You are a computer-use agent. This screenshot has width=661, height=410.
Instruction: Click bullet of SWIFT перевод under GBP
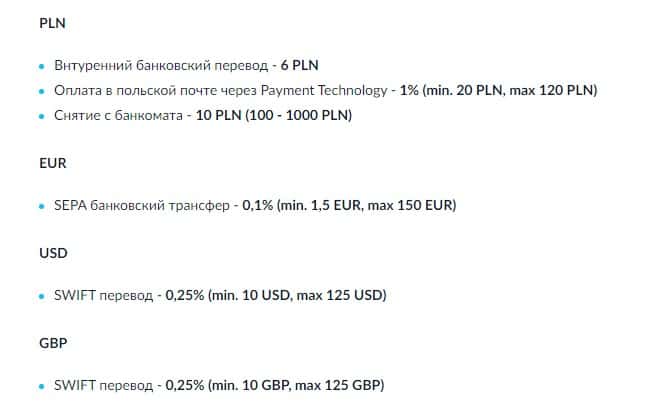[x=41, y=386]
